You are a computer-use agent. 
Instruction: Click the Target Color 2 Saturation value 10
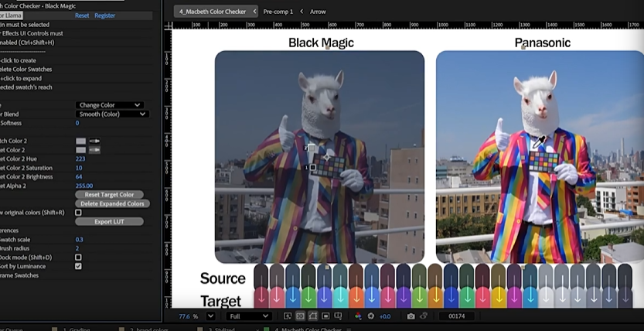tap(78, 168)
